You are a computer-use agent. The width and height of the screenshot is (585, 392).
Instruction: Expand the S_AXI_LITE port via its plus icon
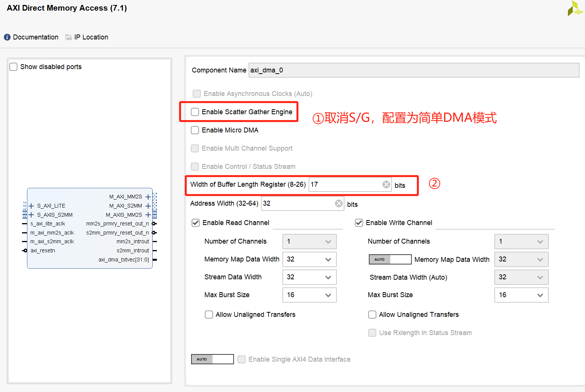pyautogui.click(x=31, y=206)
